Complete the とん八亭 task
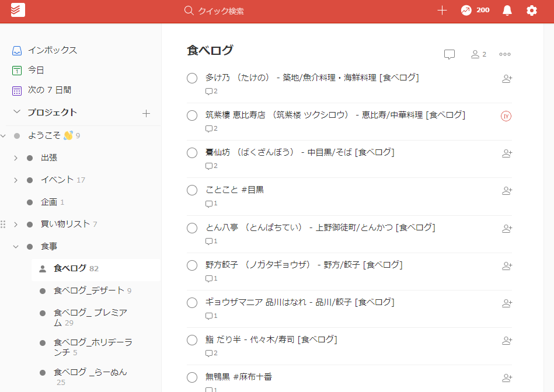The image size is (554, 392). coord(192,228)
